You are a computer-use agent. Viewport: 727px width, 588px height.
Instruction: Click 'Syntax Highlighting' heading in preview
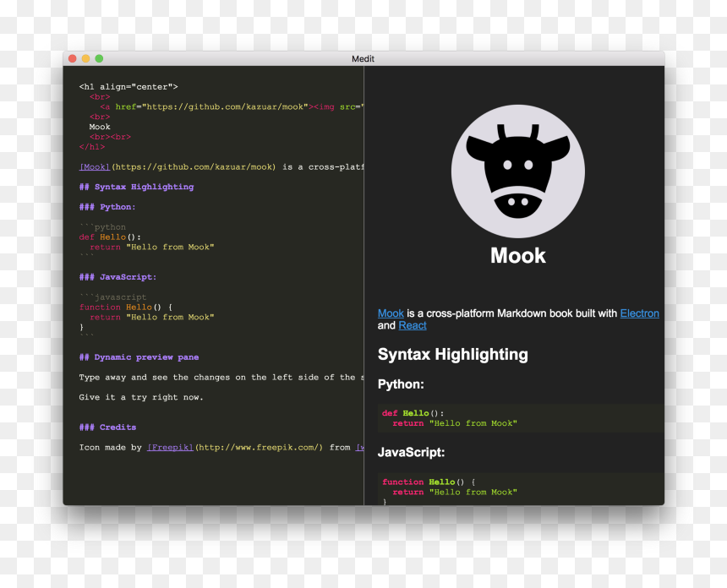[x=453, y=355]
